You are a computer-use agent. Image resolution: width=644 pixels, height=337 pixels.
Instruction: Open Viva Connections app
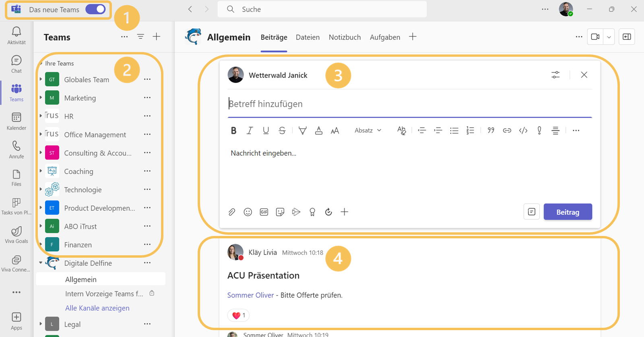(17, 264)
